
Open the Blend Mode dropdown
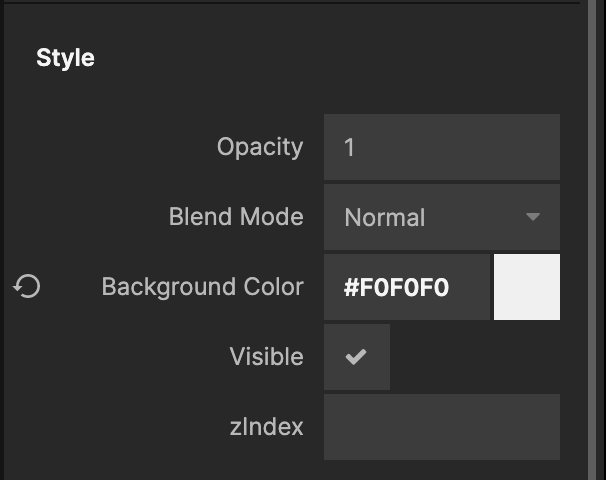(x=441, y=217)
